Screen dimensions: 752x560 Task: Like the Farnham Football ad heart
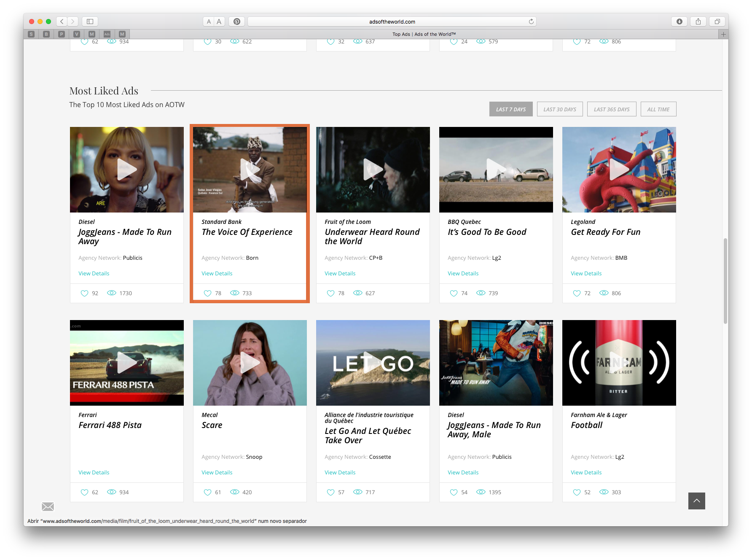click(x=577, y=492)
